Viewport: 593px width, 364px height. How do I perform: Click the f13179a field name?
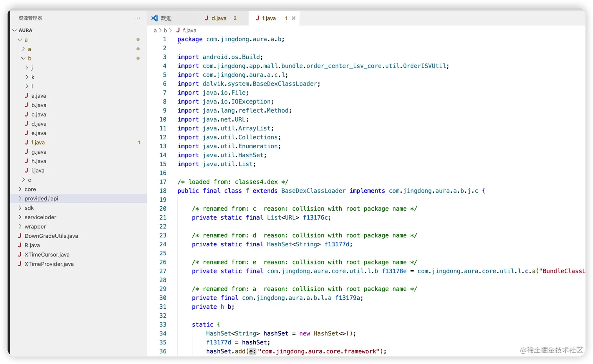click(x=347, y=298)
